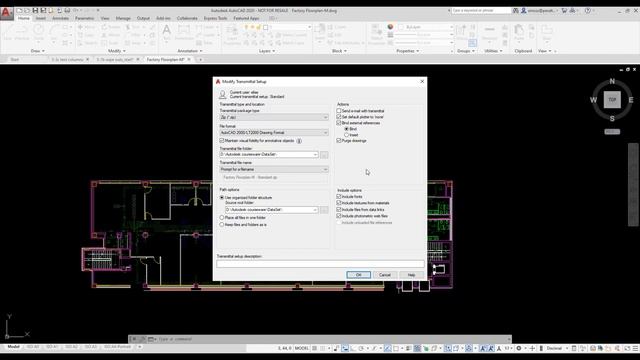Open the Express Tools ribbon tab
Image resolution: width=640 pixels, height=360 pixels.
tap(215, 18)
